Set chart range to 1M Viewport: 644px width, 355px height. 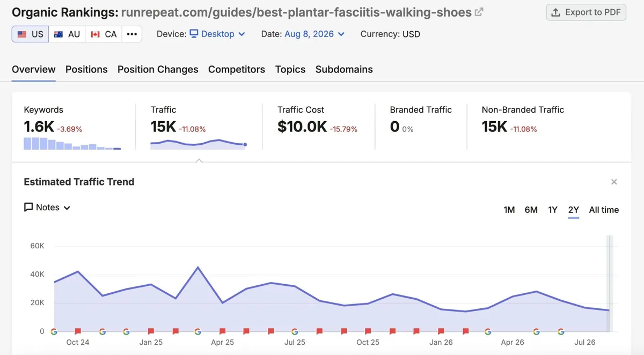point(509,210)
